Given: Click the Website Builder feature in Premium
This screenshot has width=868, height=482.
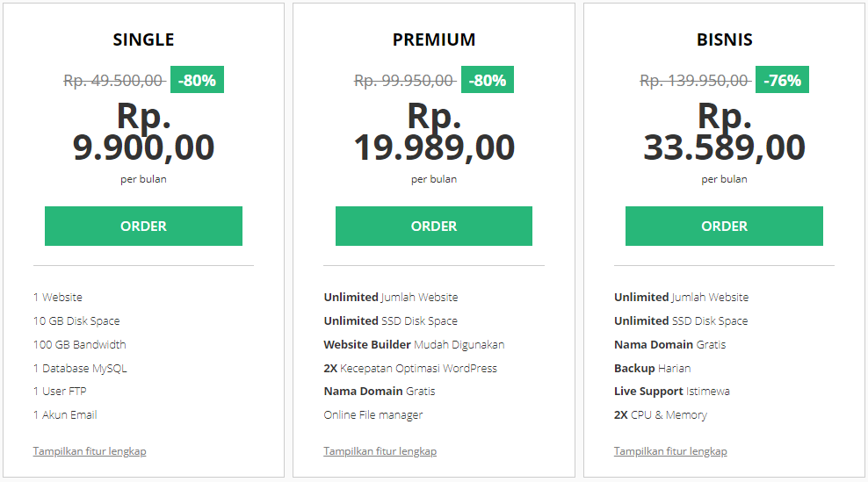Looking at the screenshot, I should (414, 344).
